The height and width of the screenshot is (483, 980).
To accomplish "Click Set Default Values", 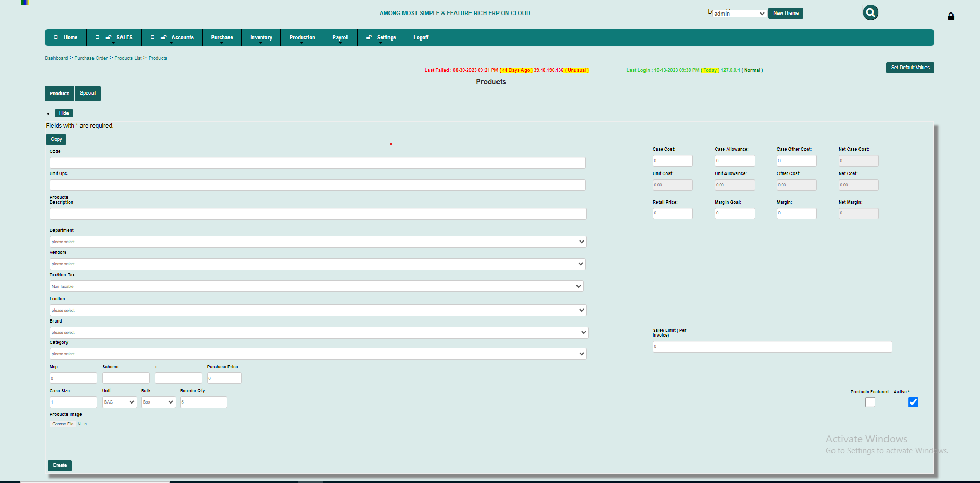I will (909, 68).
